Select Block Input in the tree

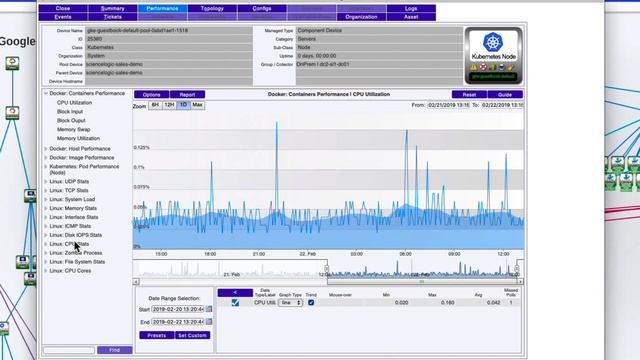70,111
